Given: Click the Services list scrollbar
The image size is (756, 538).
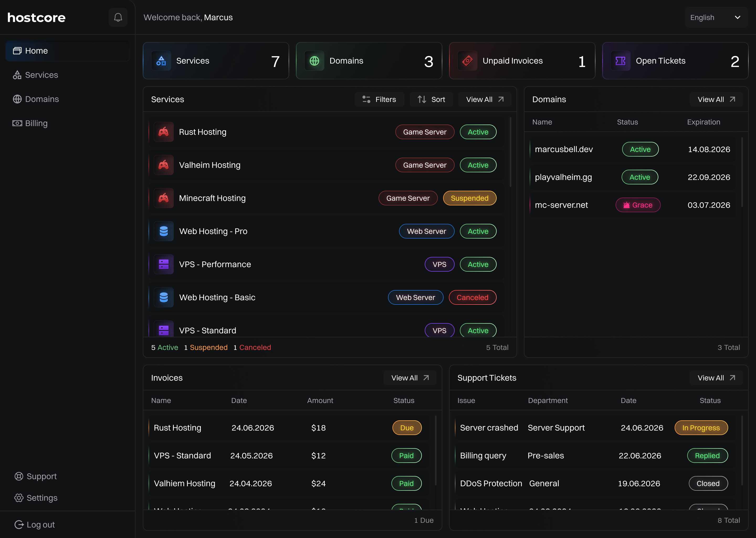Looking at the screenshot, I should tap(510, 152).
